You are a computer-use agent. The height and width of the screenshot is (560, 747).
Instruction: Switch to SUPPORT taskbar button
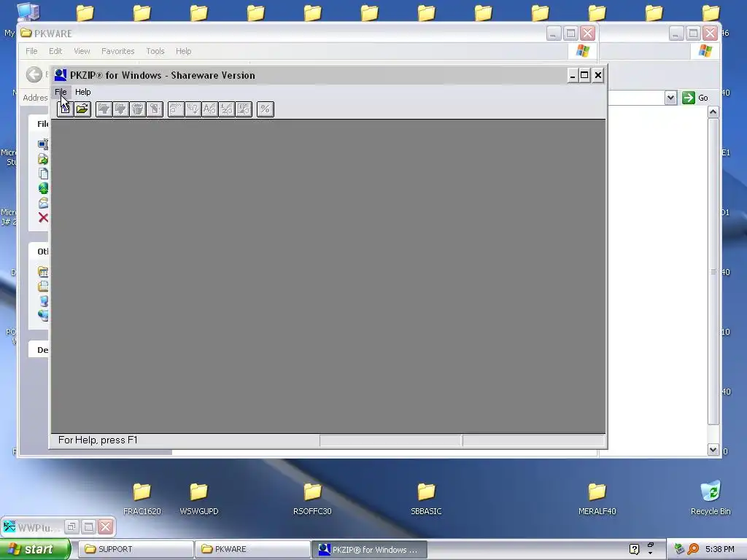coord(136,549)
